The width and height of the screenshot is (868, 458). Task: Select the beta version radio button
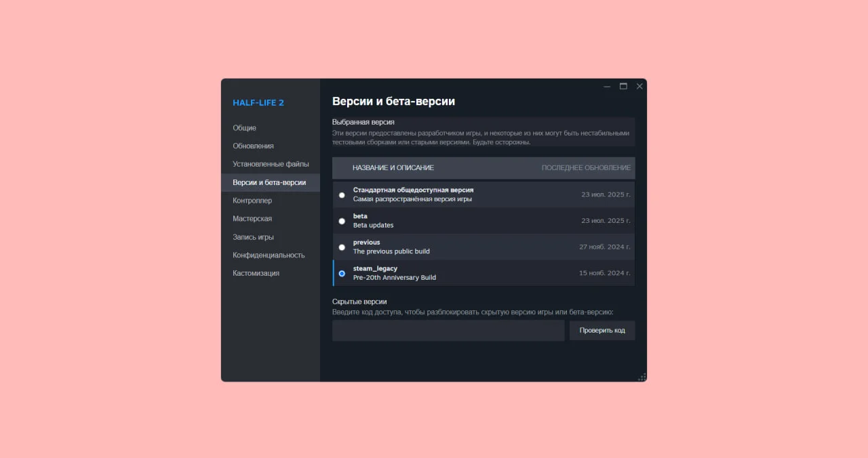click(342, 221)
